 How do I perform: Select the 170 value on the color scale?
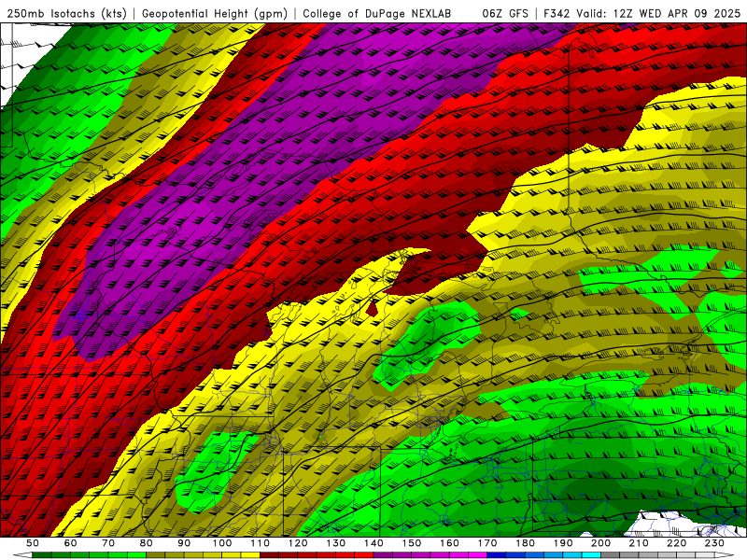click(x=487, y=543)
